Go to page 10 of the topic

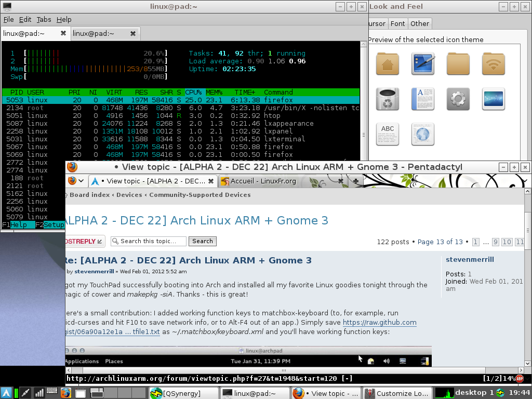507,242
